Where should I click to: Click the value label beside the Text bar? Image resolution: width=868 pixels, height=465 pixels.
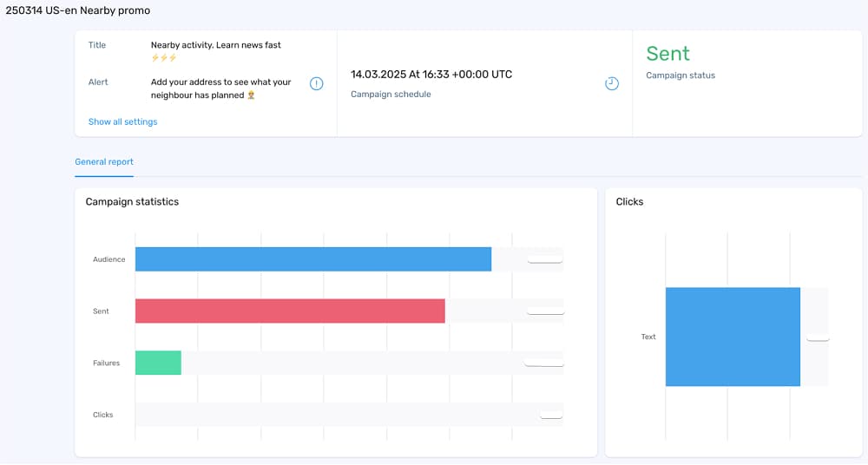(818, 337)
